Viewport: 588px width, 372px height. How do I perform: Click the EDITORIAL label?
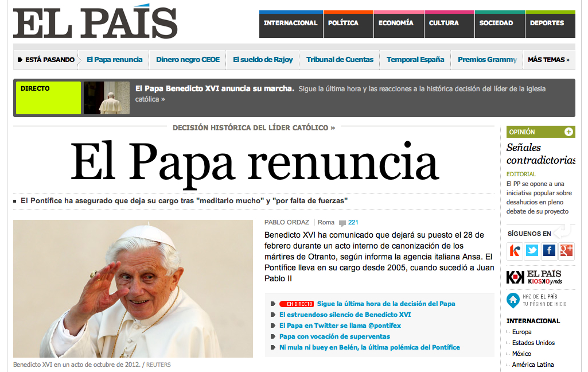[x=521, y=174]
